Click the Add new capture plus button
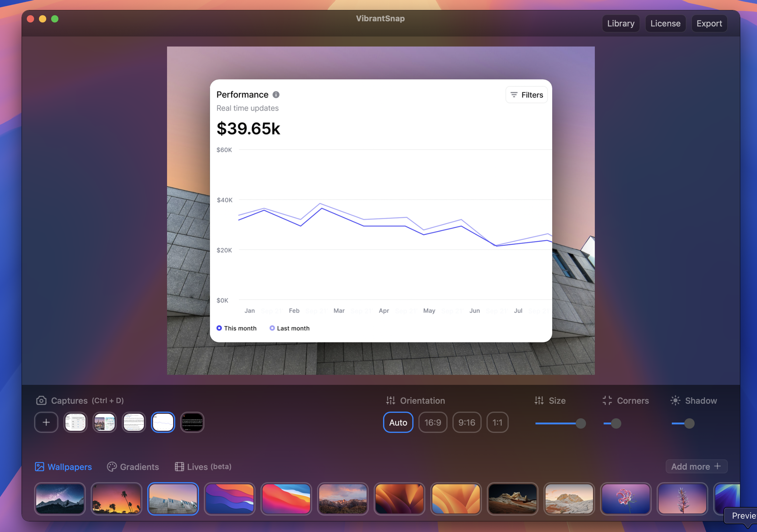The width and height of the screenshot is (757, 532). (x=46, y=422)
